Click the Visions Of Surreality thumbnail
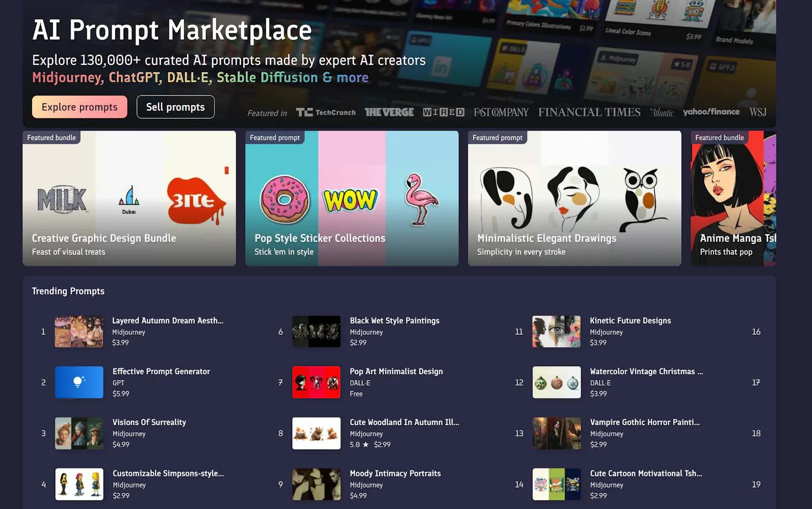 [79, 433]
